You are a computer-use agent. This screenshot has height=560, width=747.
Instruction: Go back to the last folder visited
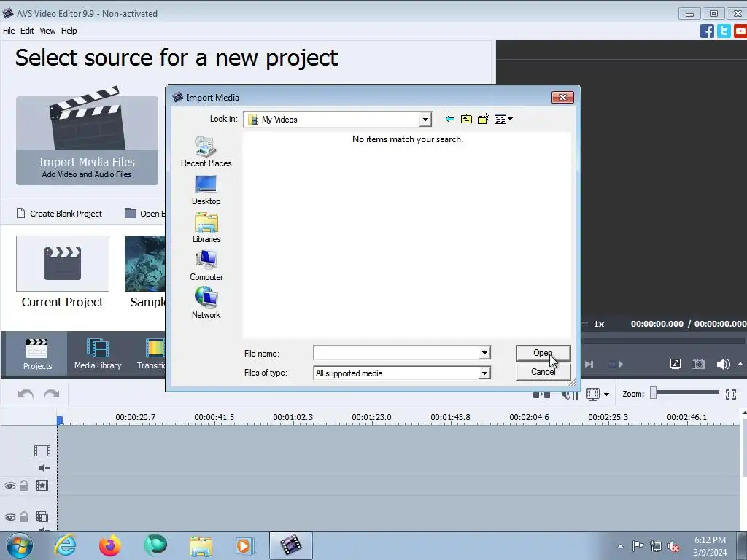point(449,119)
